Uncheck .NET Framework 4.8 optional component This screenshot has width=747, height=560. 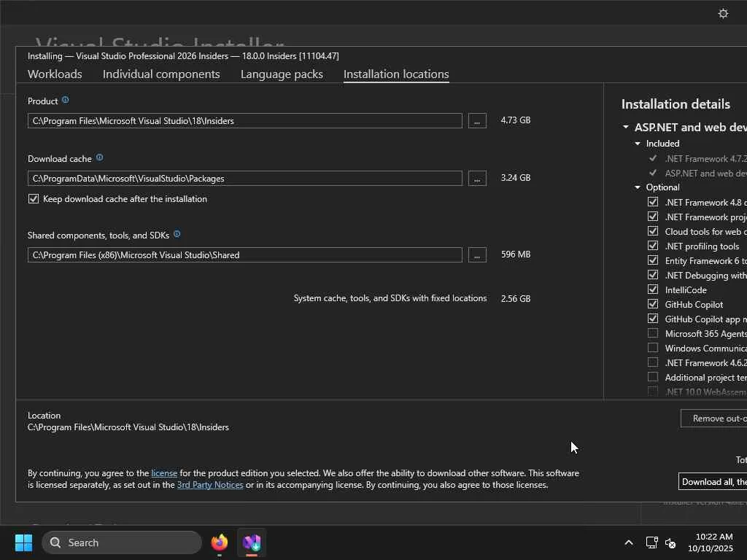tap(653, 202)
